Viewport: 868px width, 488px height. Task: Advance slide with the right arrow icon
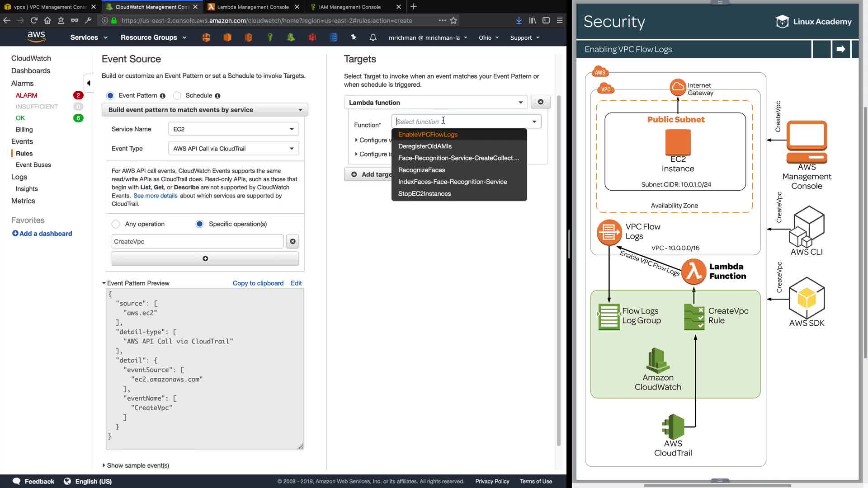click(x=840, y=49)
